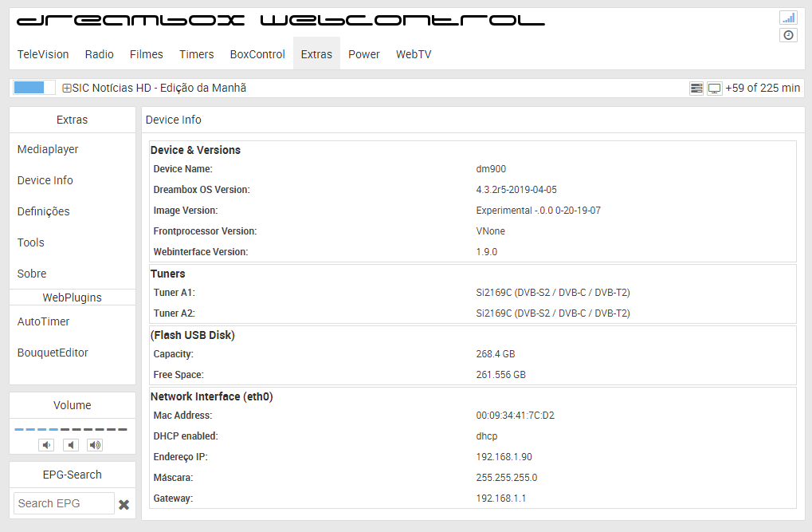Expand program details plus icon
This screenshot has width=812, height=532.
click(x=66, y=89)
